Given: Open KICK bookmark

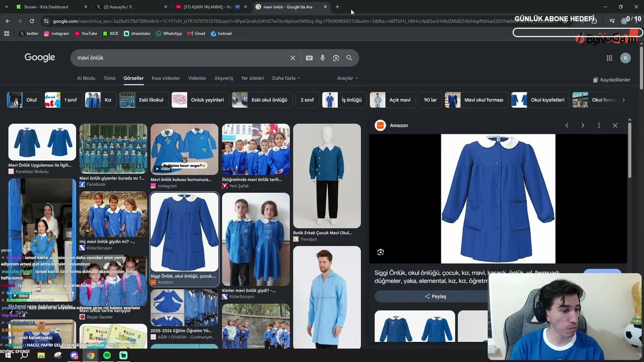Looking at the screenshot, I should (x=111, y=33).
